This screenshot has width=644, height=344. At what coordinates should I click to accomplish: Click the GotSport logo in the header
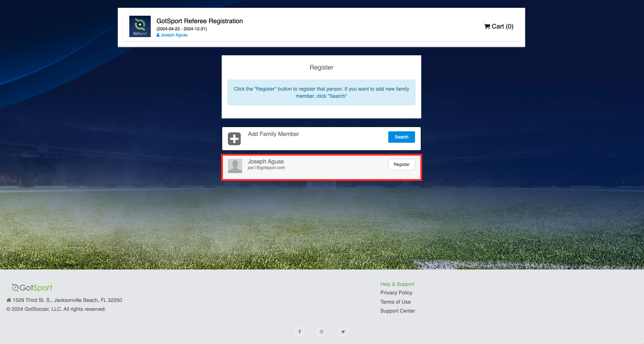coord(140,26)
